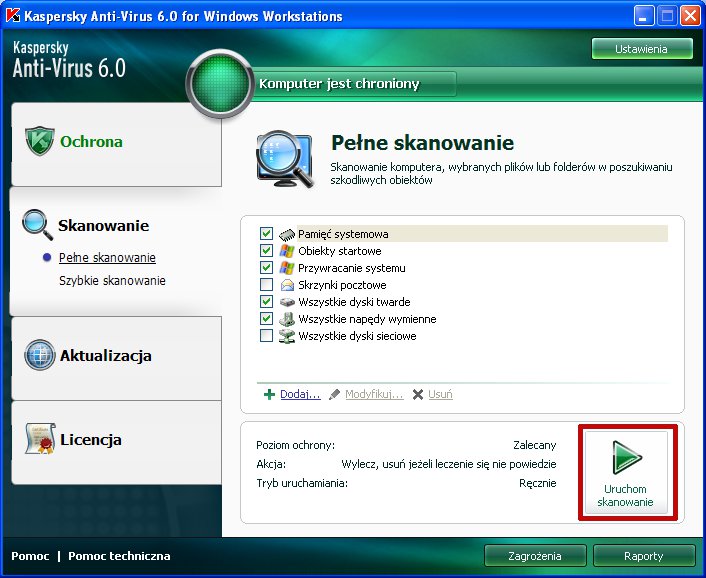Click the Przywracanie systemu Windows flag icon

[287, 268]
